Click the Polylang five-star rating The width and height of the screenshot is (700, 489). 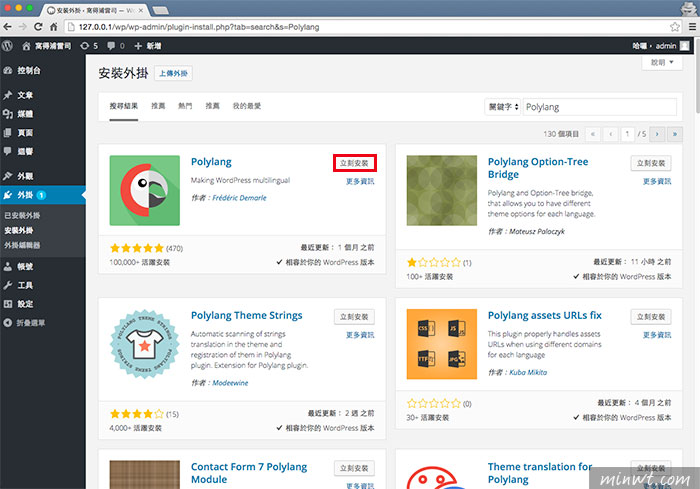tap(137, 248)
